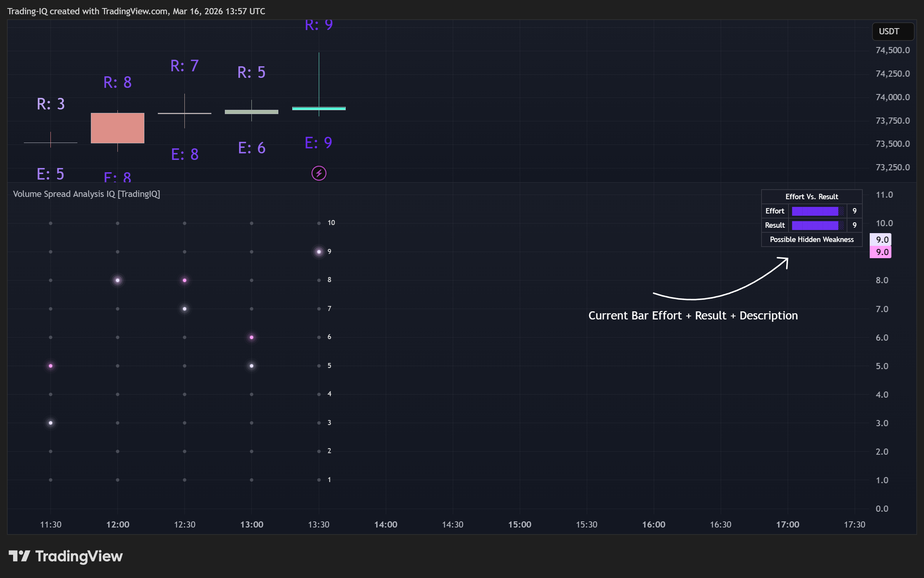Click the 74,500.0 price axis label
The image size is (924, 578).
(892, 50)
